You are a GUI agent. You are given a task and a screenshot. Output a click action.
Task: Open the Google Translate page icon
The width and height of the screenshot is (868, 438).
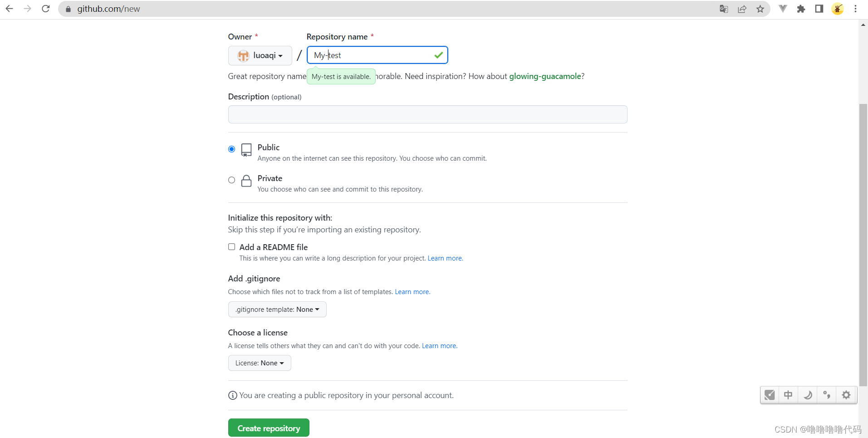pyautogui.click(x=724, y=9)
